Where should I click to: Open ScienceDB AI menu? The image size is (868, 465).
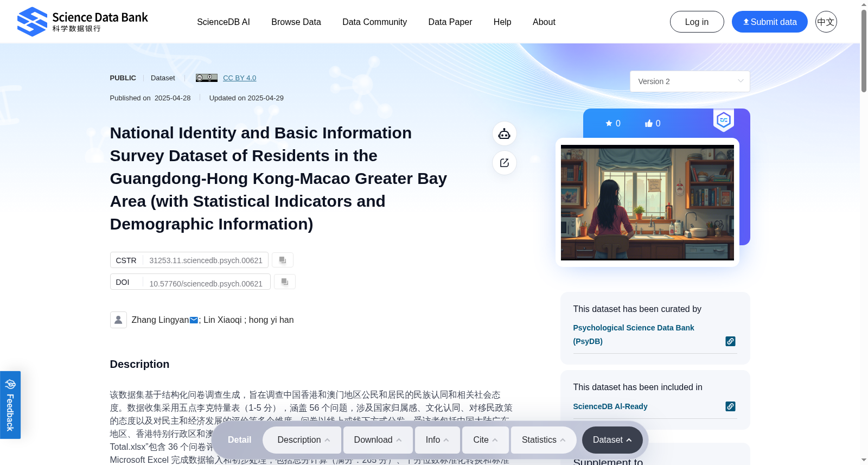point(224,22)
